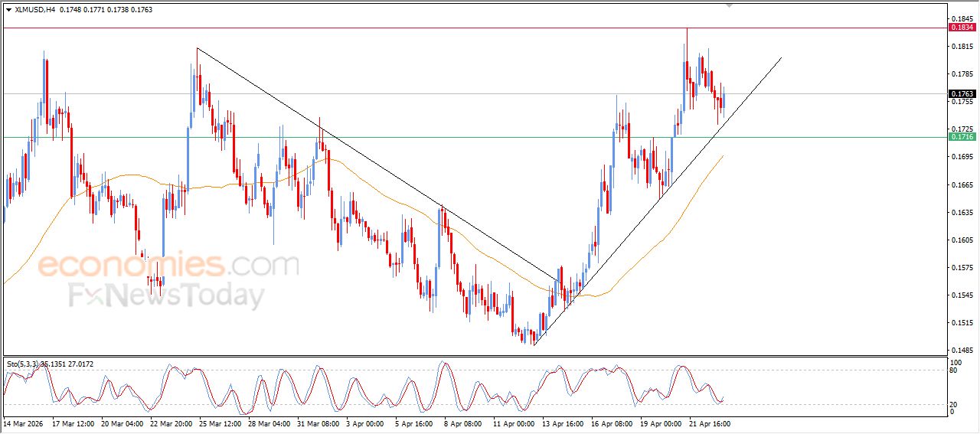Select the red horizontal resistance line

click(459, 28)
